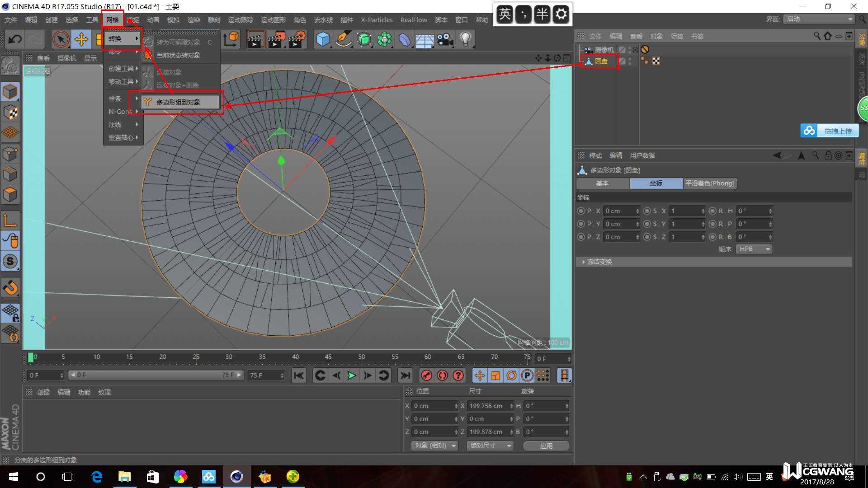Toggle the P.X animation radio dot
The image size is (868, 488).
pyautogui.click(x=581, y=211)
